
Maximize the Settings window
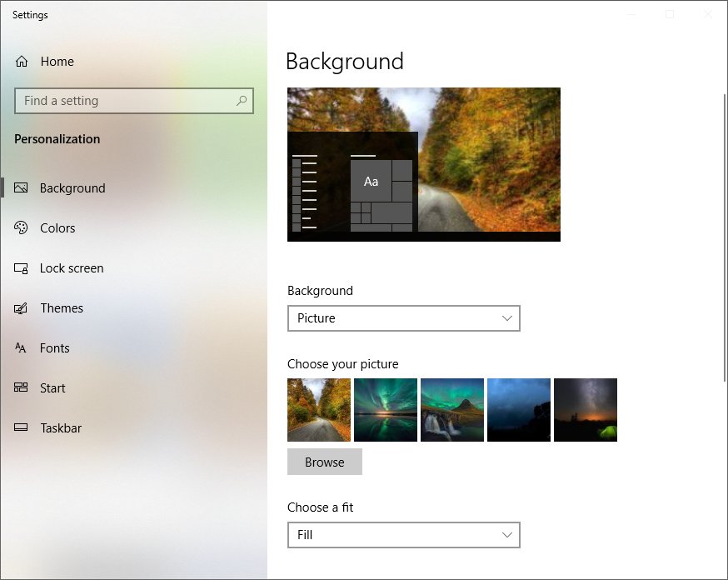[x=670, y=14]
